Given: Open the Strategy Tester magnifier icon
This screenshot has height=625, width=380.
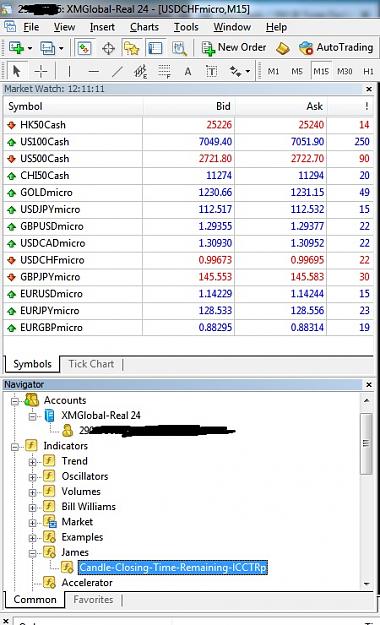Looking at the screenshot, I should [179, 48].
